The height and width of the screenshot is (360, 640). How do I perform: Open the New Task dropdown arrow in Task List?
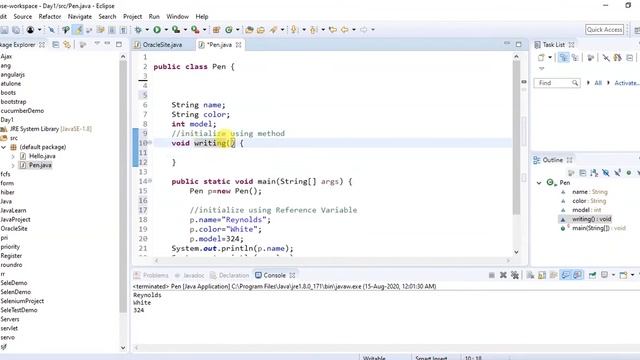[x=550, y=58]
